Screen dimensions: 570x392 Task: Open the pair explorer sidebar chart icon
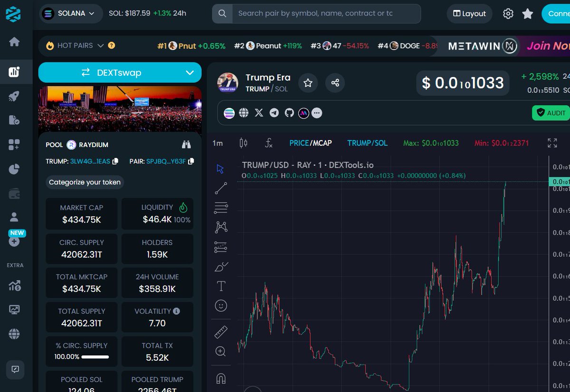click(14, 72)
